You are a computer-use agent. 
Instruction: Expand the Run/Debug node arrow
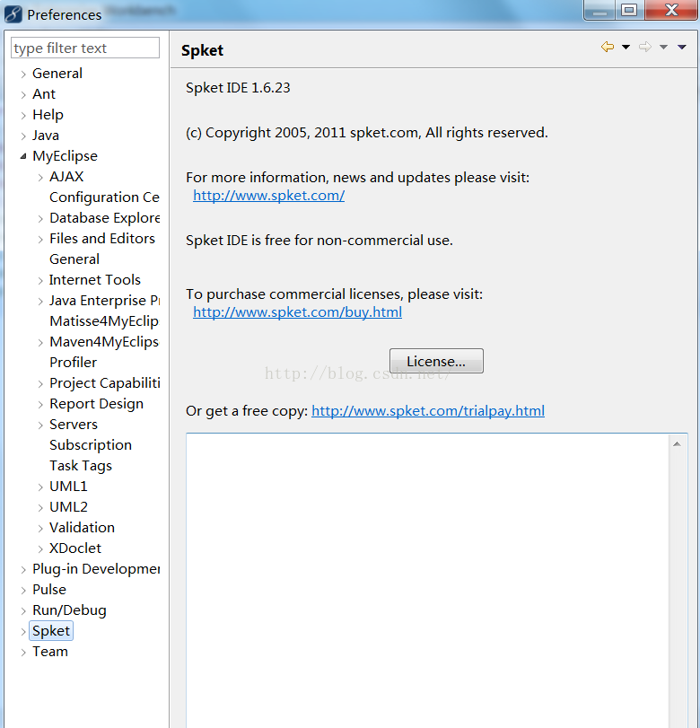(x=23, y=611)
